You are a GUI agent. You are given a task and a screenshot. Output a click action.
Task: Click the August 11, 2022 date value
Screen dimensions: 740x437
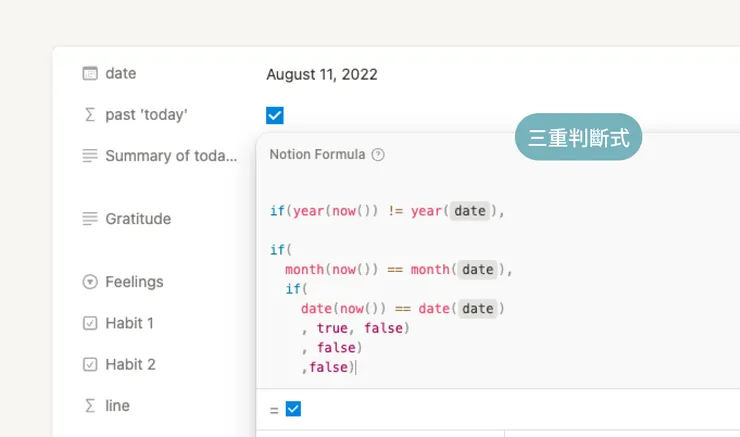pyautogui.click(x=322, y=74)
